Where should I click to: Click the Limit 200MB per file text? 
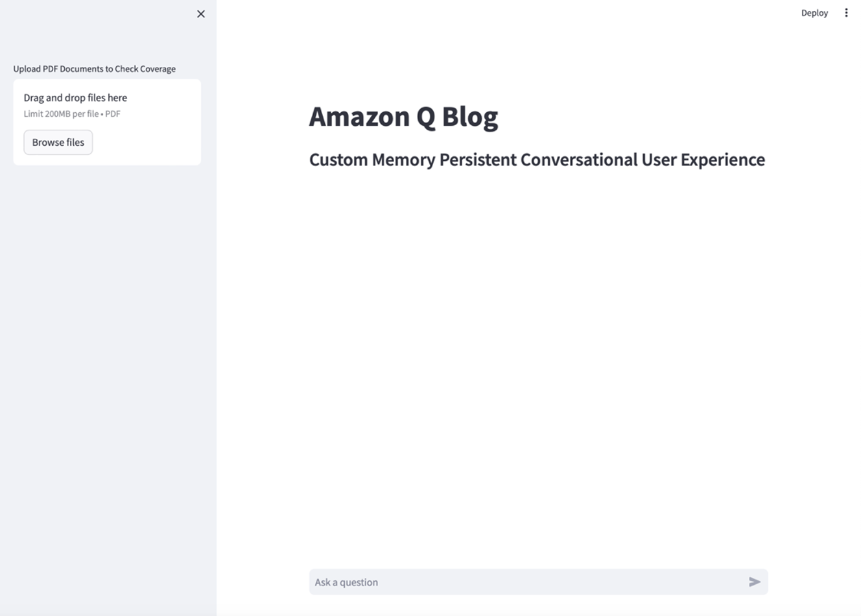[72, 114]
